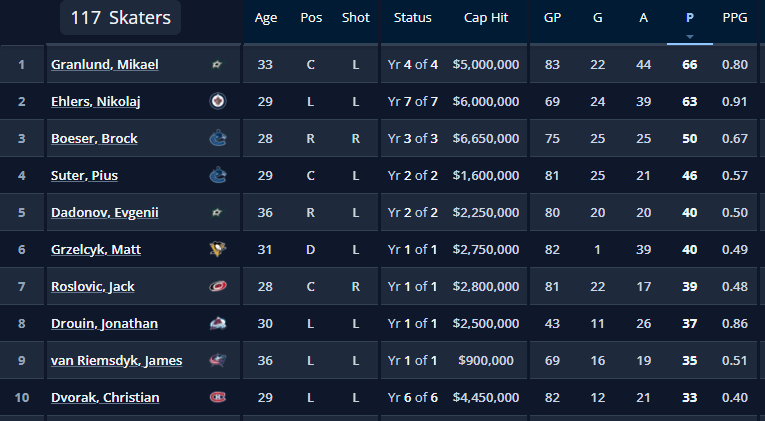
Task: Sort skaters by the Age column header
Action: tap(266, 18)
